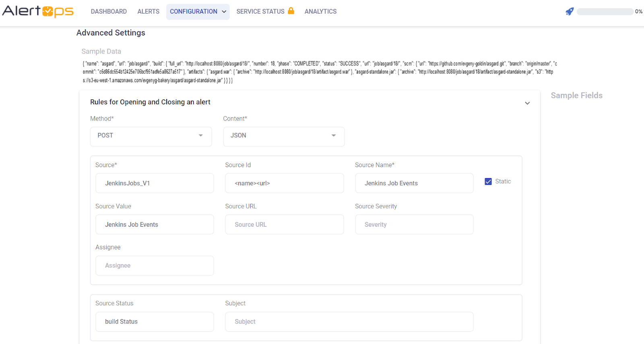Click into the Assignee field

(x=155, y=266)
